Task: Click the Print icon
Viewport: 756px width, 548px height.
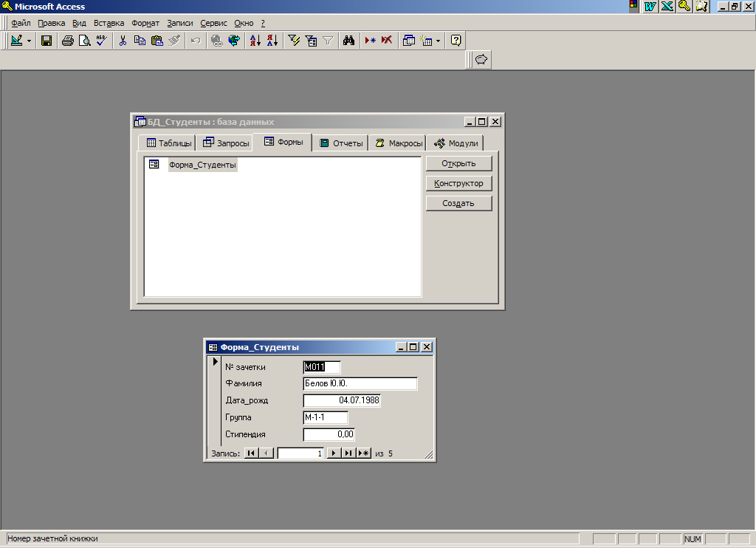Action: click(x=67, y=41)
